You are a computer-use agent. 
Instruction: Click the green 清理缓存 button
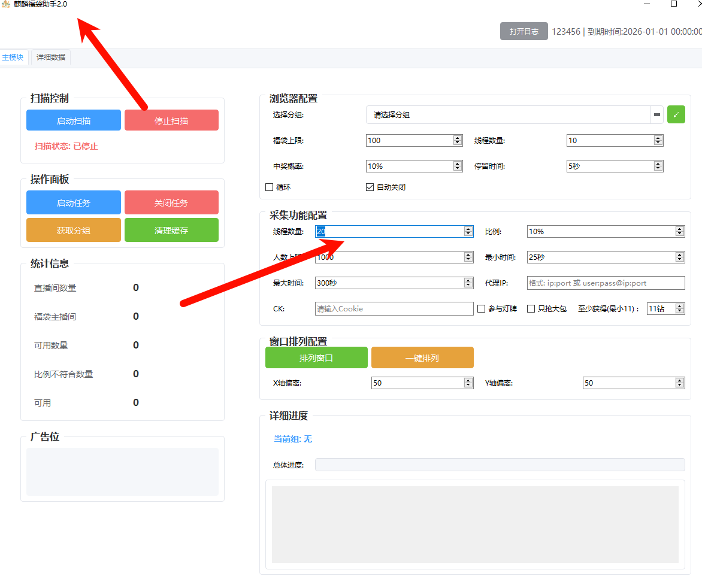(x=171, y=231)
